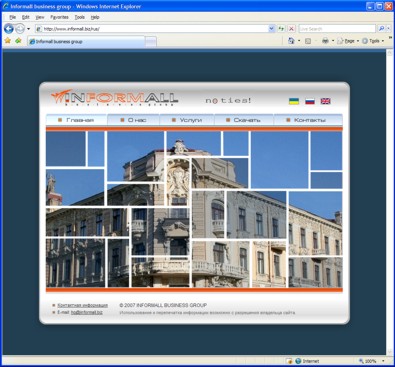Switch site to Ukrainian flag language
The width and height of the screenshot is (395, 367).
pos(294,101)
